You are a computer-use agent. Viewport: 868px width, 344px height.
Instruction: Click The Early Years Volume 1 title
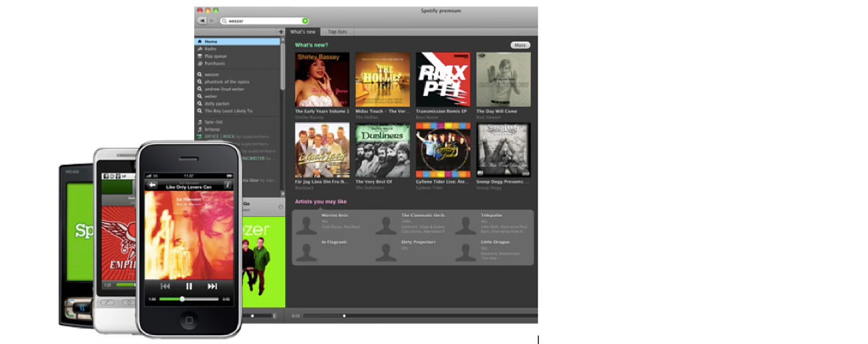[322, 111]
